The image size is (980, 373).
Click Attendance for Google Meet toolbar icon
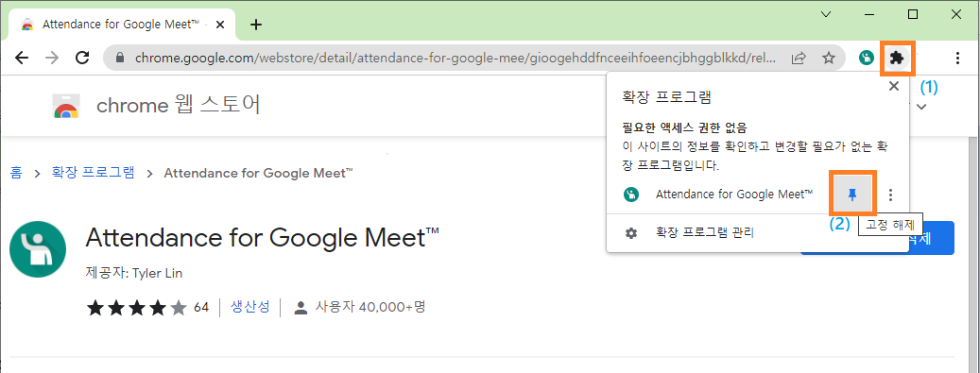(867, 59)
